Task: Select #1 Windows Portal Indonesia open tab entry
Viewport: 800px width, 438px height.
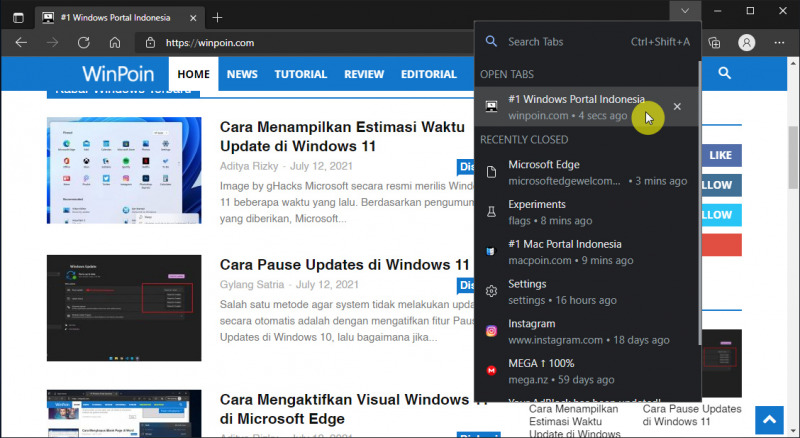Action: pyautogui.click(x=586, y=107)
